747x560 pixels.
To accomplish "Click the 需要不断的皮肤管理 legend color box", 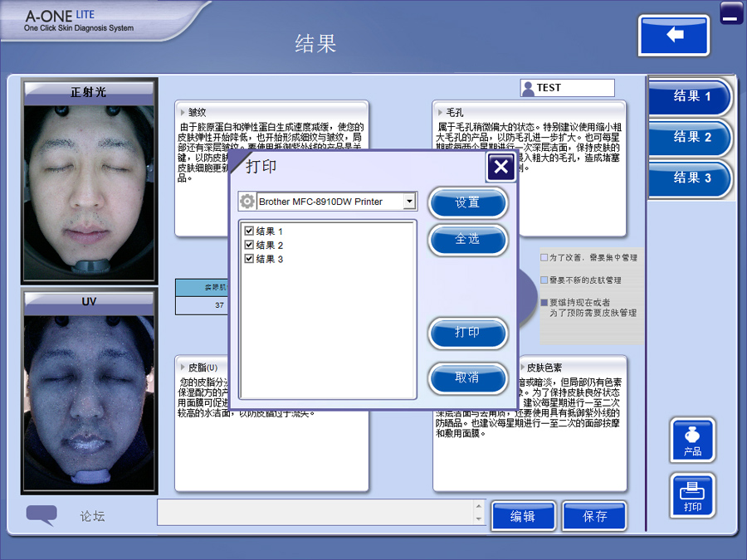I will (x=544, y=280).
